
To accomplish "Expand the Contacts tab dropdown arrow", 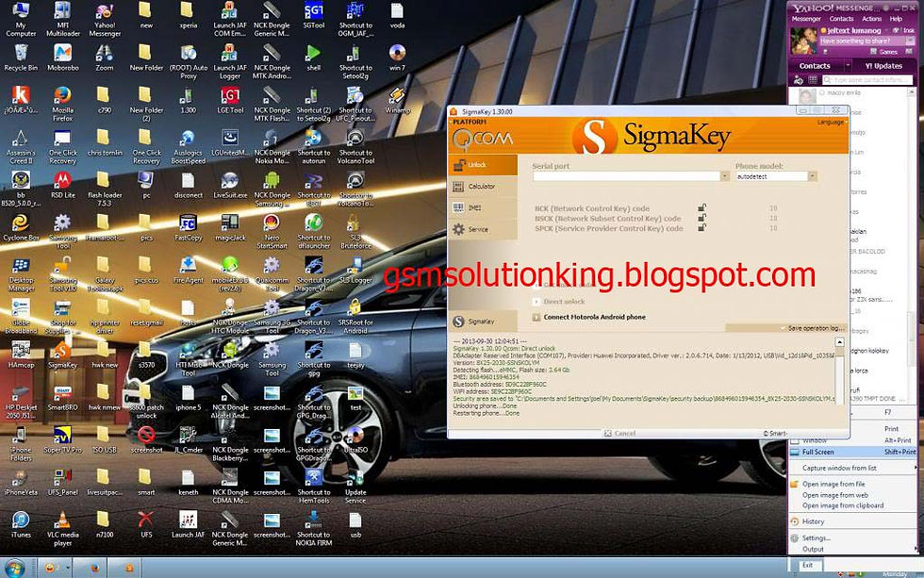I will (848, 66).
